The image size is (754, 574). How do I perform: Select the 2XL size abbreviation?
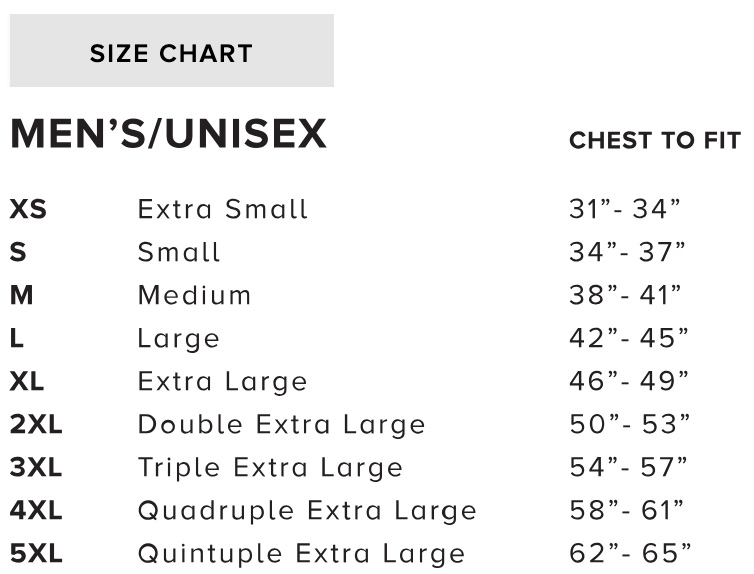click(x=36, y=425)
